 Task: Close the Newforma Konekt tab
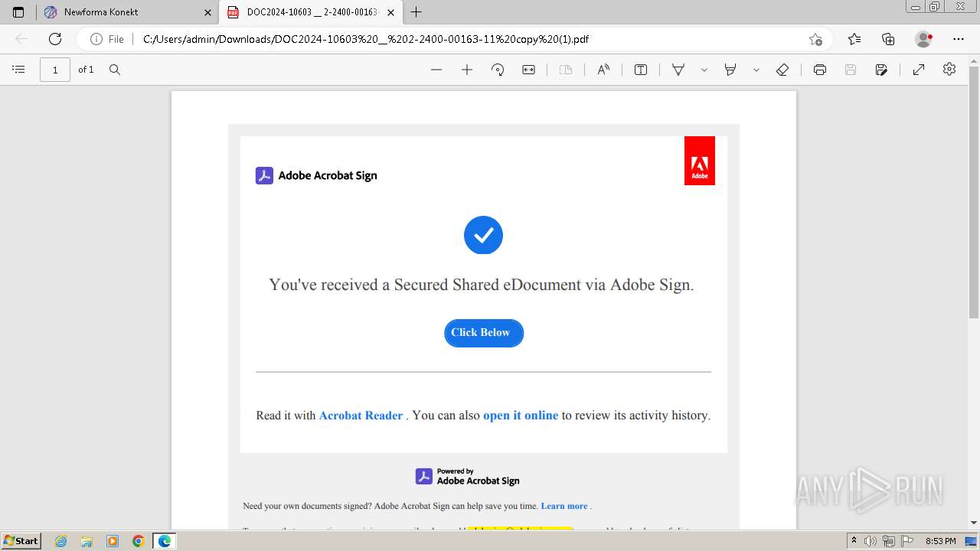208,12
